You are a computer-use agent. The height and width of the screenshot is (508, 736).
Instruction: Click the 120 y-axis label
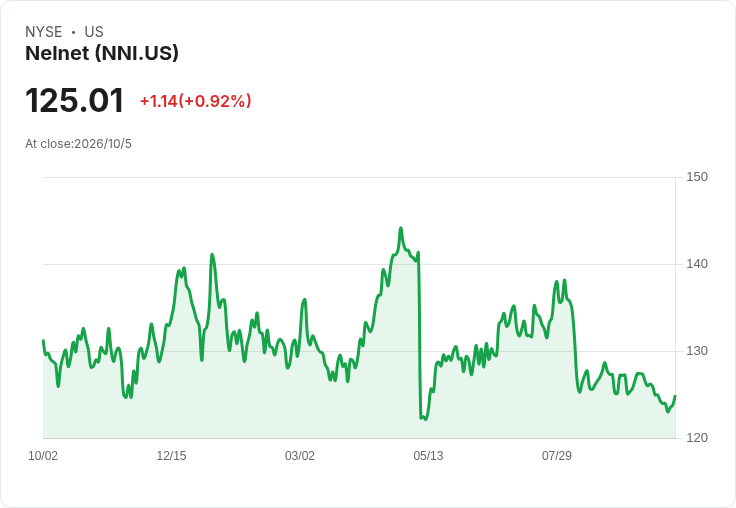(697, 438)
